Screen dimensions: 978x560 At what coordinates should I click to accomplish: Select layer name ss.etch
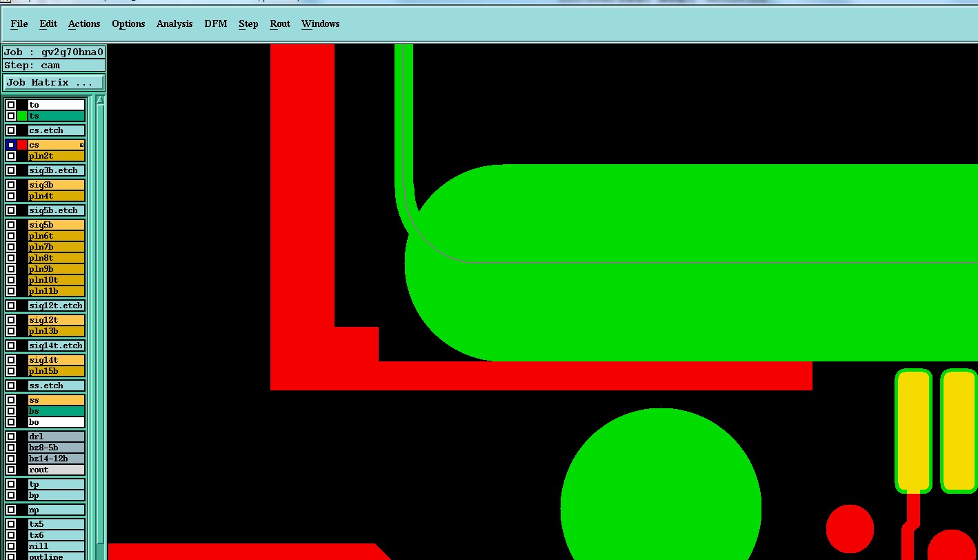click(57, 386)
